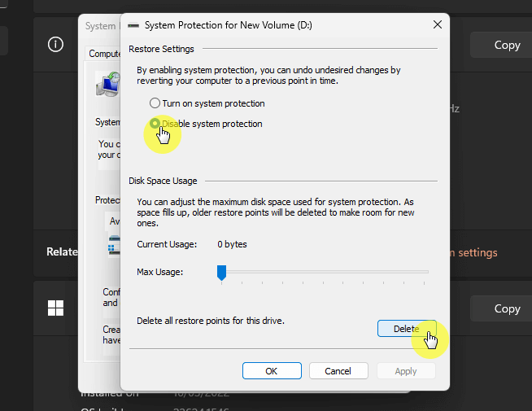The image size is (532, 411).
Task: Click the 'Max Usage:' label
Action: (159, 272)
